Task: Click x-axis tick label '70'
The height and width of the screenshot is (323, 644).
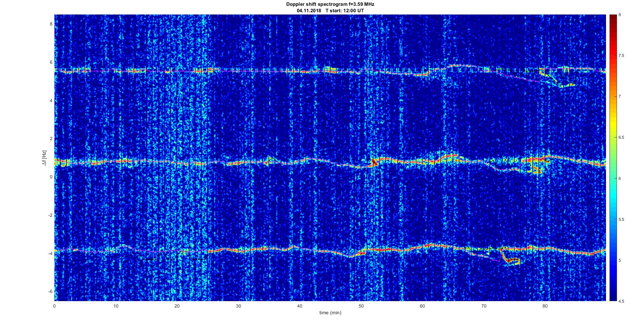Action: (484, 306)
